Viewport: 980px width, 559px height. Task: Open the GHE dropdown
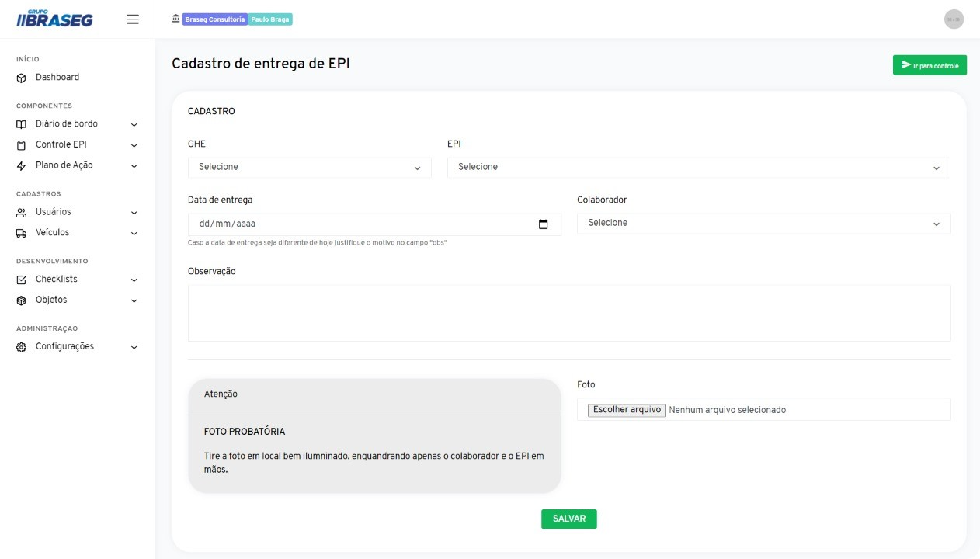pos(309,167)
